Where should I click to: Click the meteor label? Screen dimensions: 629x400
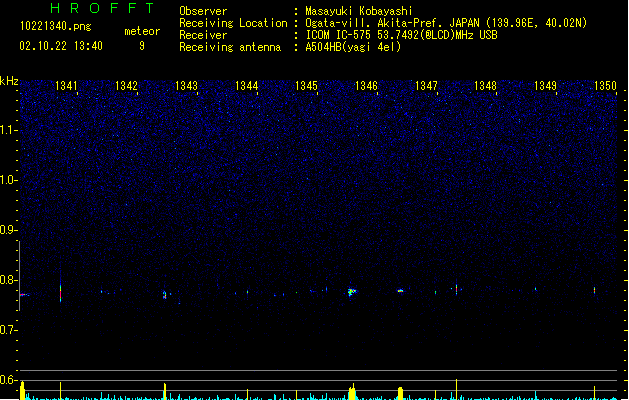click(x=142, y=31)
